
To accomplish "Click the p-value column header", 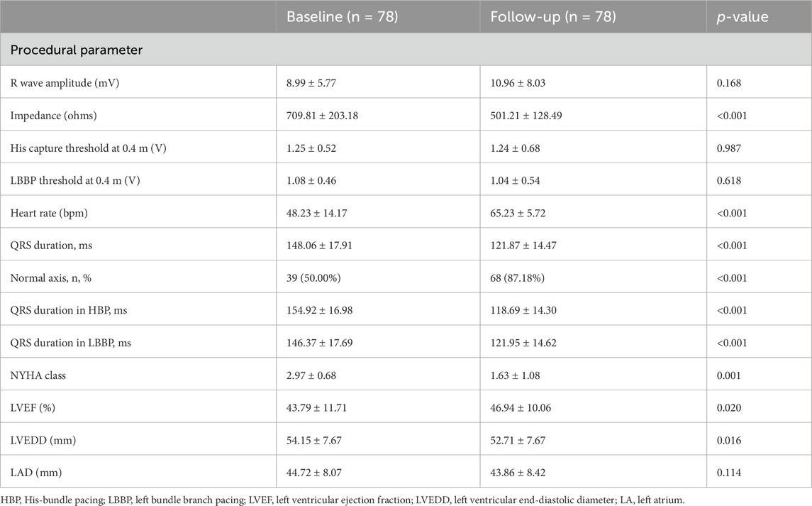I will click(743, 17).
